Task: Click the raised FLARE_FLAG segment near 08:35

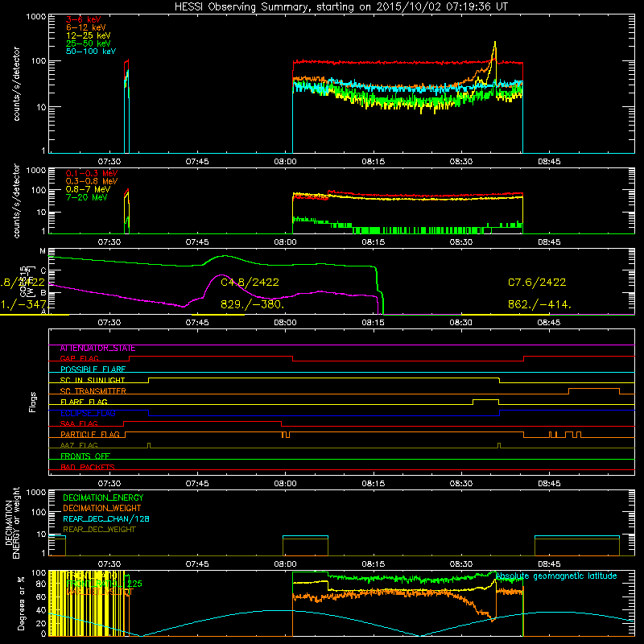Action: pos(486,399)
